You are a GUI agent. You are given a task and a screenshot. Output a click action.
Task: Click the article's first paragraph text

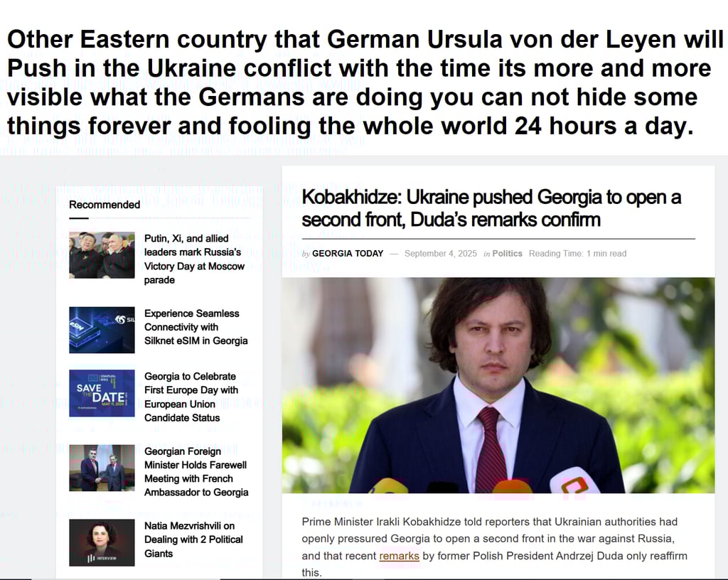point(494,547)
